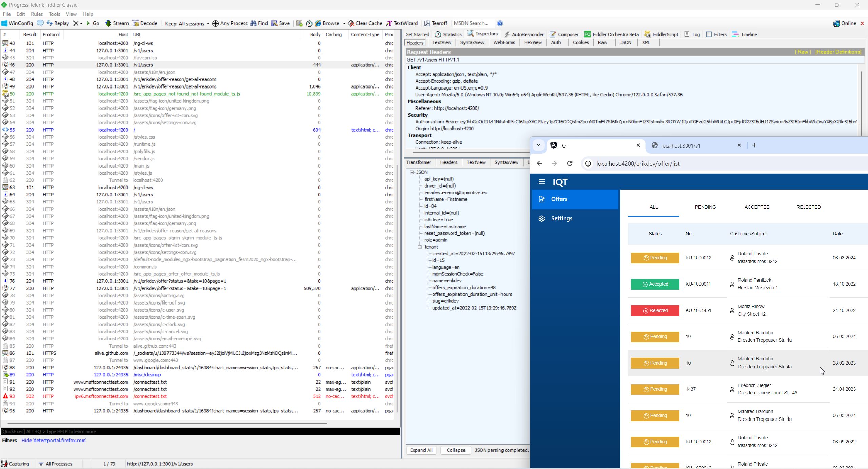
Task: Click the timer stopwatch icon in toolbar
Action: tap(309, 23)
